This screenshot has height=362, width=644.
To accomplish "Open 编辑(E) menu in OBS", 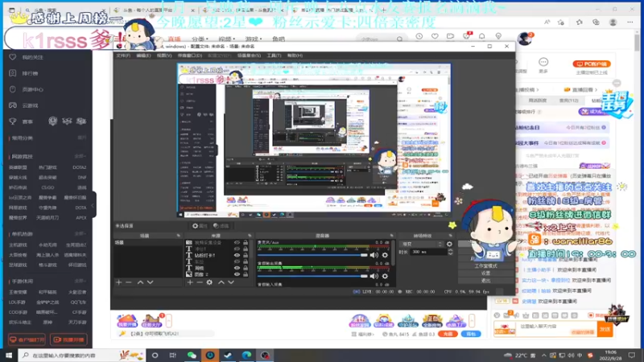I will pos(143,56).
